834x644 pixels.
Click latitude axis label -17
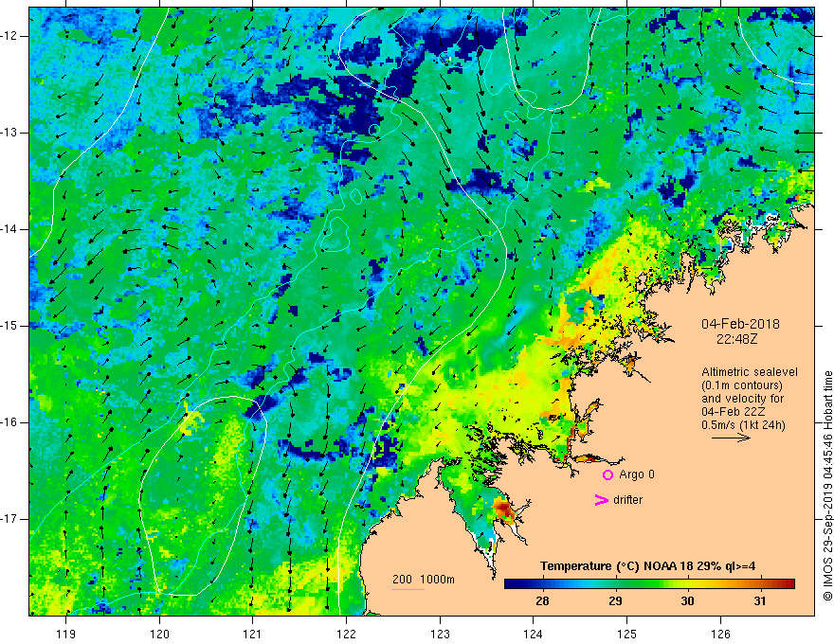9,519
